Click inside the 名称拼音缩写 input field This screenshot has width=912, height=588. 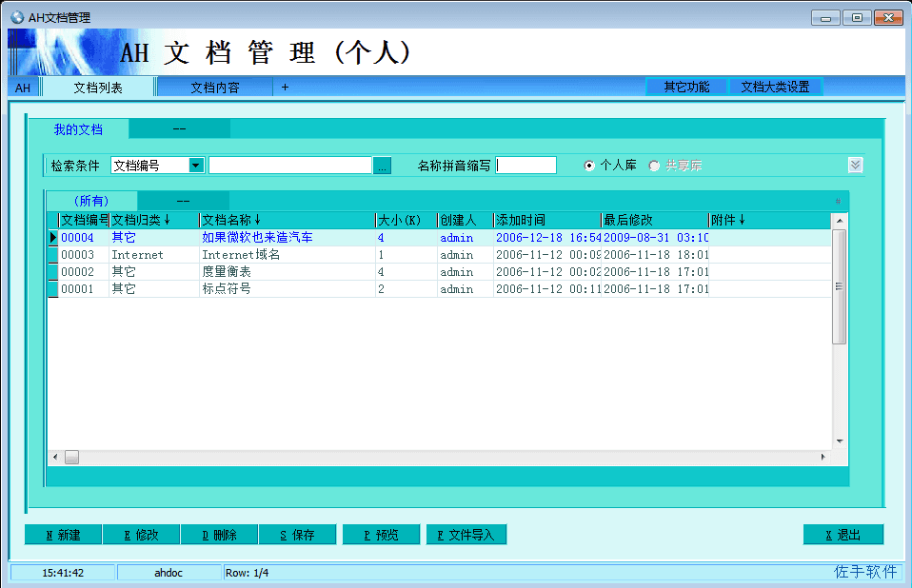pyautogui.click(x=525, y=166)
